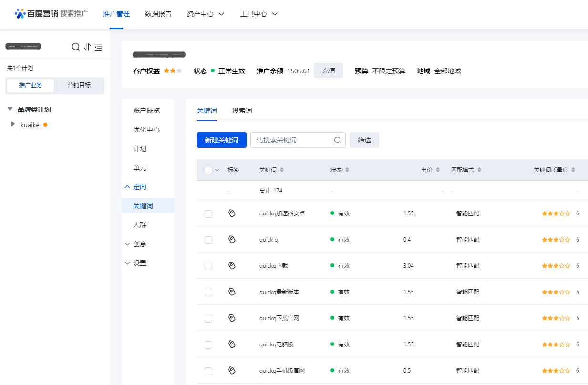Collapse the 定向 sidebar section

click(127, 187)
